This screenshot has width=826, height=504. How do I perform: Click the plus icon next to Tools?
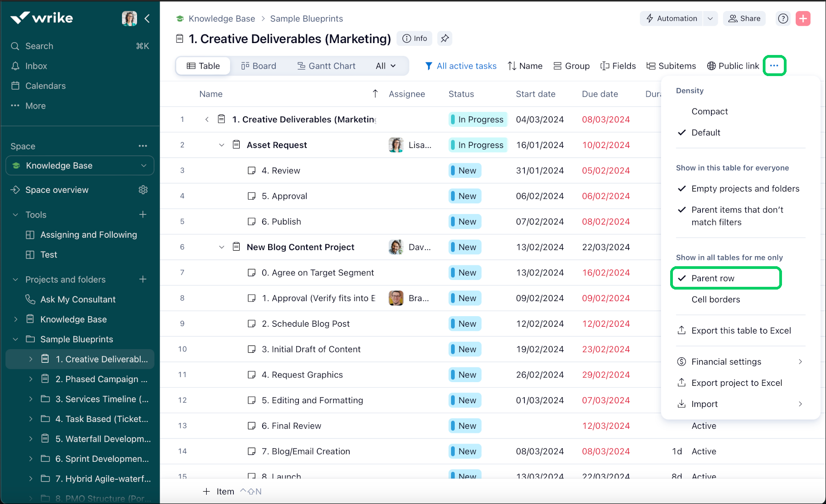[x=143, y=214]
